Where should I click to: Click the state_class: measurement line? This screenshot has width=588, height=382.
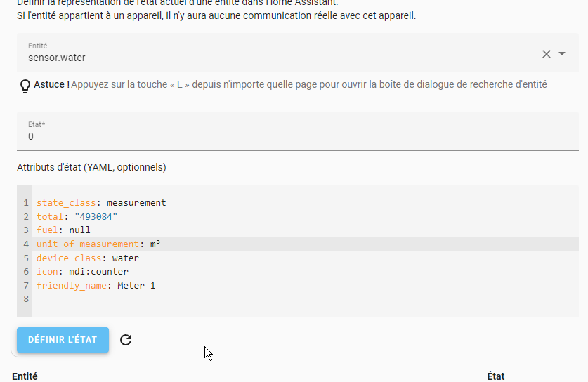(x=101, y=203)
